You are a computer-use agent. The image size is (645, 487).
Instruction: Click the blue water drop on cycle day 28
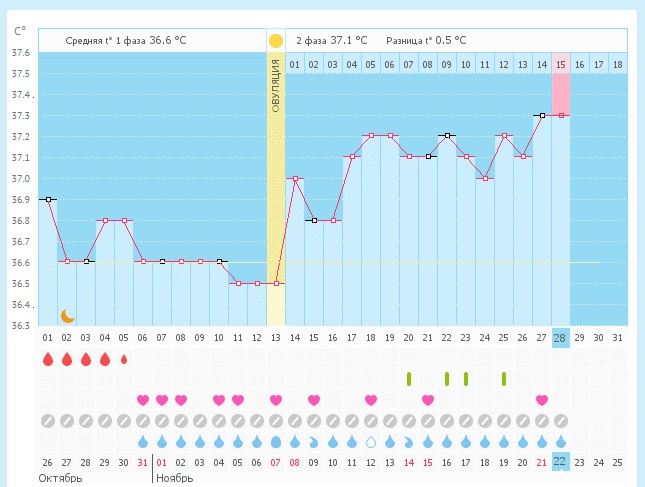click(x=561, y=441)
